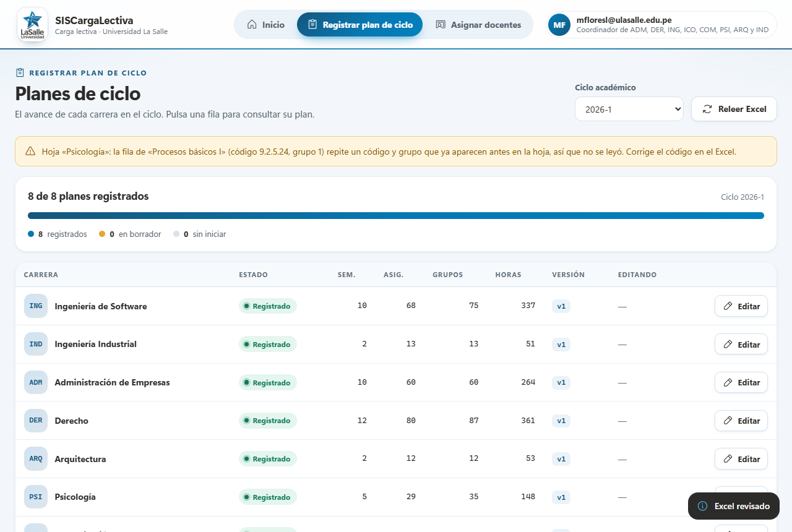Edit the Ingeniería Industrial plan
Image resolution: width=792 pixels, height=532 pixels.
click(741, 344)
